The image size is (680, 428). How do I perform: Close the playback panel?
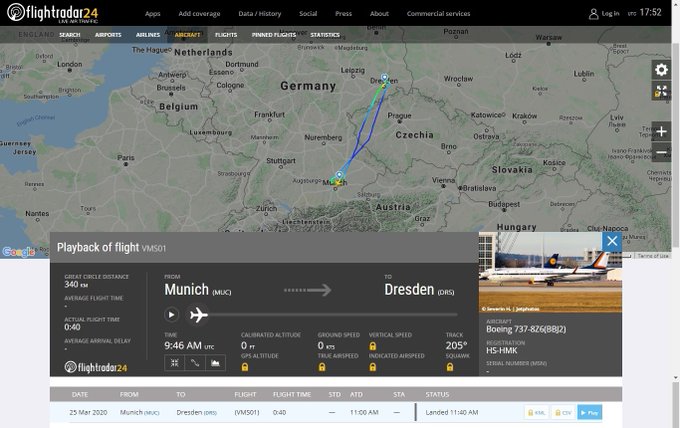point(612,241)
